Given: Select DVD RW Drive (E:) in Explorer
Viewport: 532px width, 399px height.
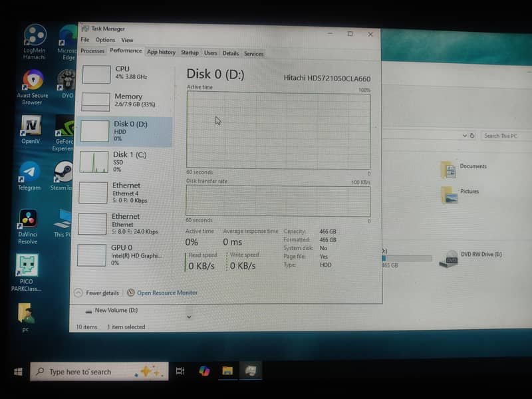Looking at the screenshot, I should (470, 259).
